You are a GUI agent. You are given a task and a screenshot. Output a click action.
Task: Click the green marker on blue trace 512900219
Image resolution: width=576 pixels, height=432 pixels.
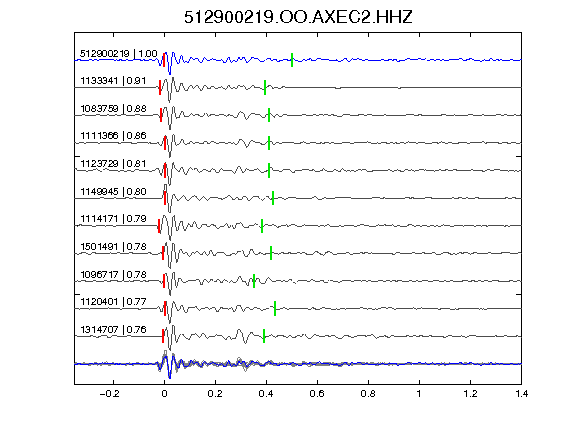[292, 60]
